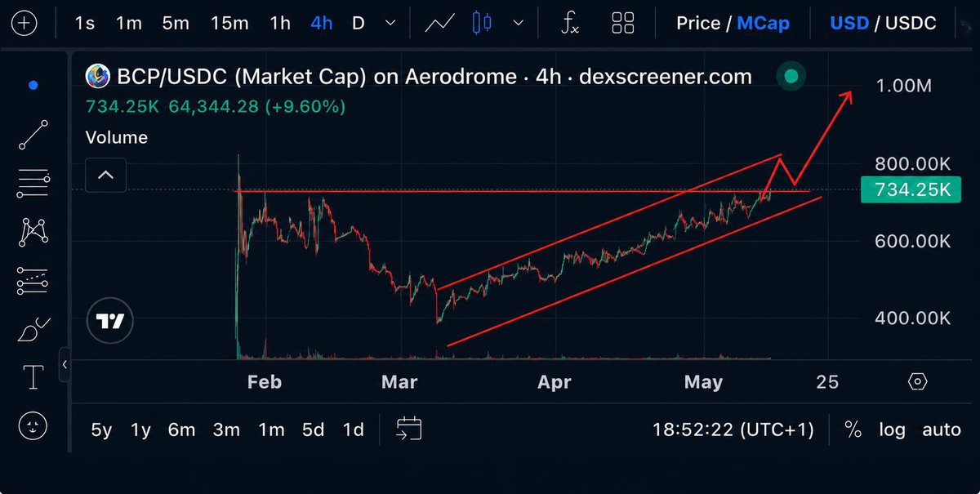Collapse the chart legend with chevron button
Viewport: 980px width, 494px height.
click(x=106, y=174)
